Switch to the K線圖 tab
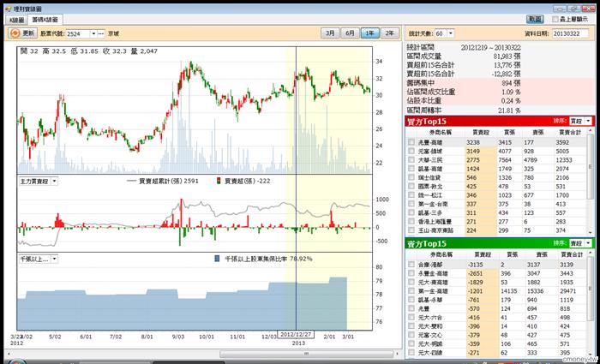 15,19
